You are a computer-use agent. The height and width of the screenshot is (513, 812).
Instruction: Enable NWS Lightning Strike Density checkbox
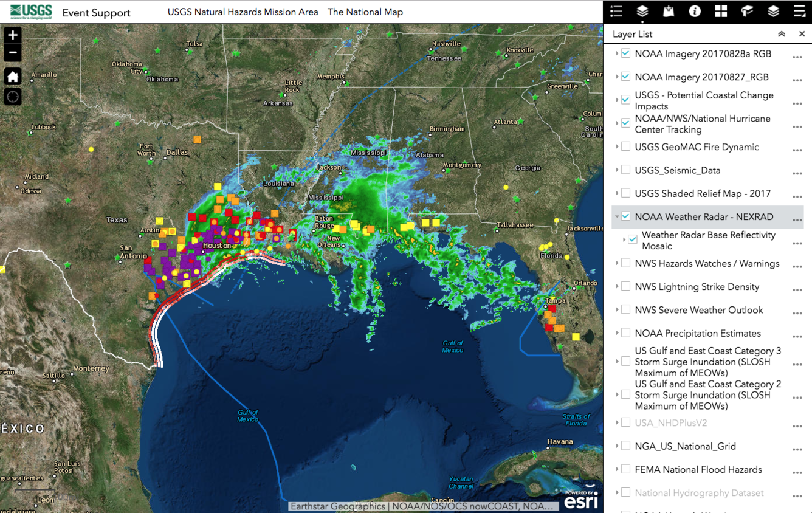pos(625,286)
